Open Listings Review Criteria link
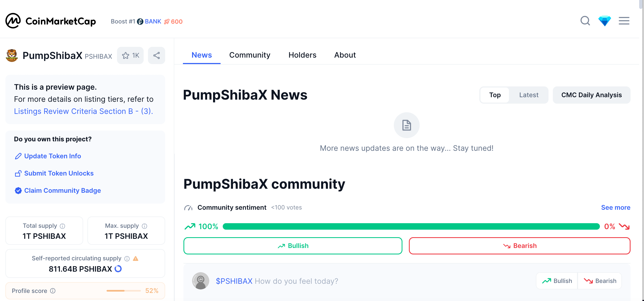This screenshot has width=644, height=301. pyautogui.click(x=83, y=111)
